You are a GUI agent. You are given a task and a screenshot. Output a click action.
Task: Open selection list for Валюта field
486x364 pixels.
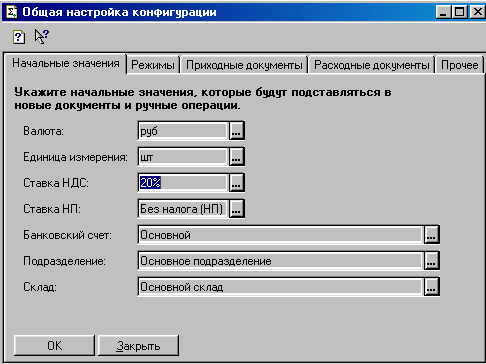(x=236, y=131)
